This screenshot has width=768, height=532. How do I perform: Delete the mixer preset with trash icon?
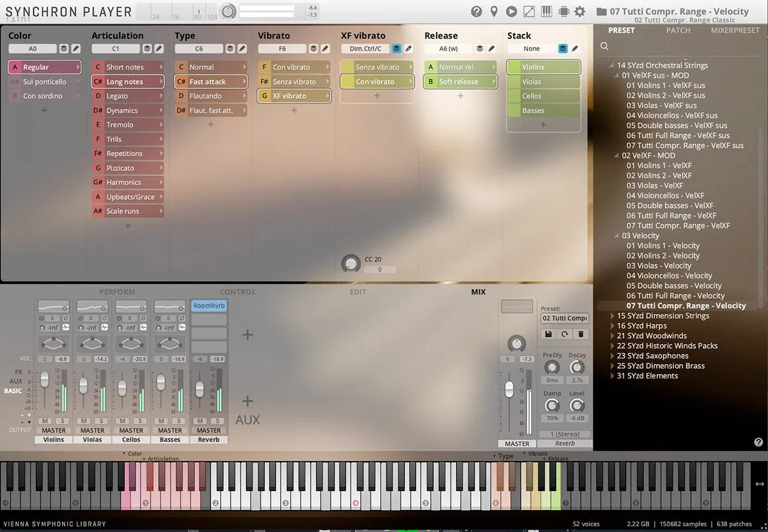(x=581, y=334)
